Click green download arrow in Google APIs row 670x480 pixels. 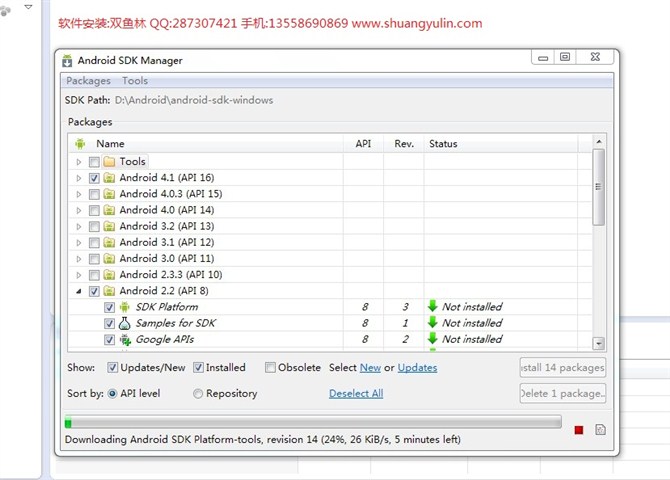[432, 339]
